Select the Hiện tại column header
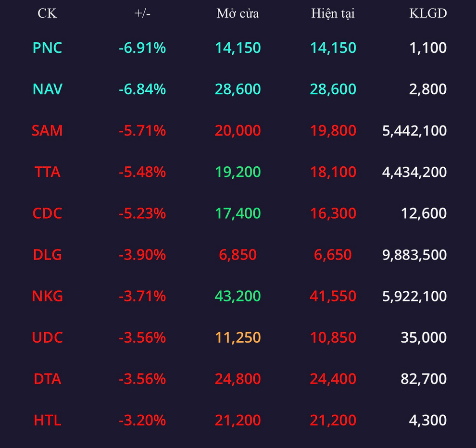Image resolution: width=476 pixels, height=448 pixels. 333,13
